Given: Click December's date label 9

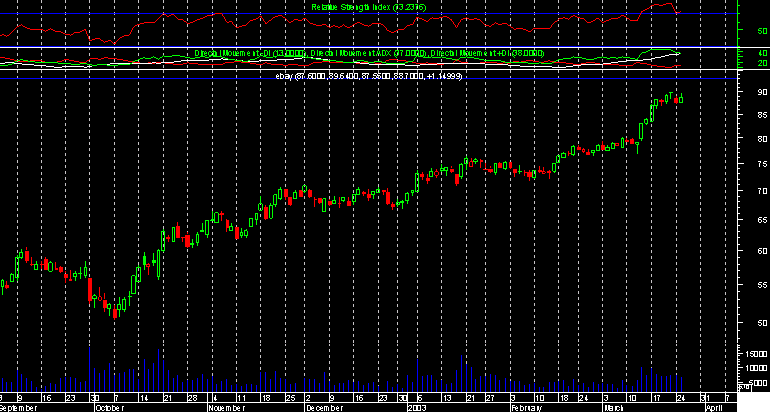Looking at the screenshot, I should [332, 398].
